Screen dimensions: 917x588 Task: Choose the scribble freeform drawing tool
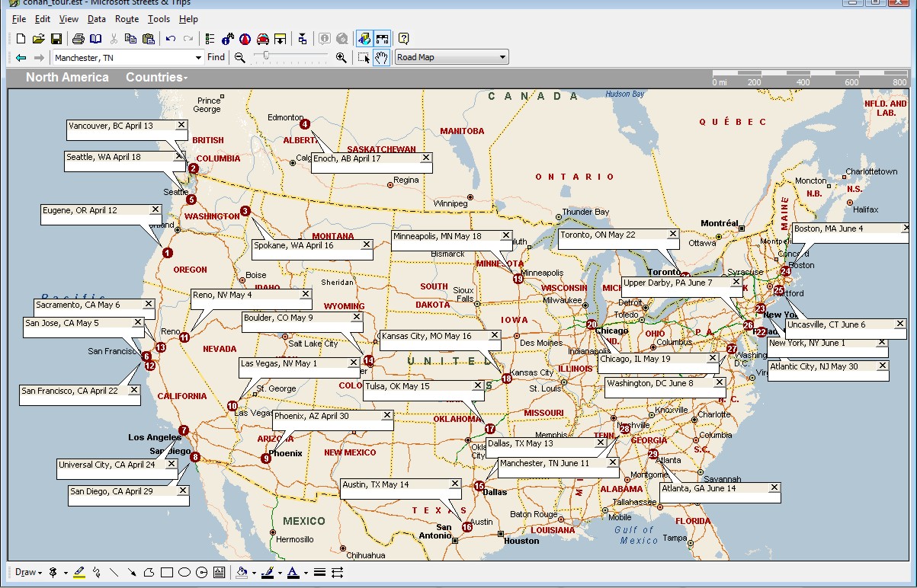tap(96, 572)
